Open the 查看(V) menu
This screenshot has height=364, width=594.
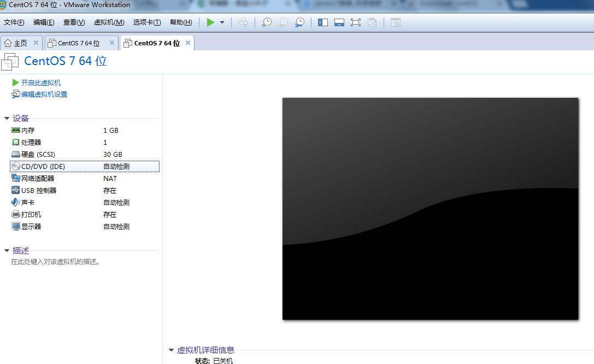[x=74, y=22]
